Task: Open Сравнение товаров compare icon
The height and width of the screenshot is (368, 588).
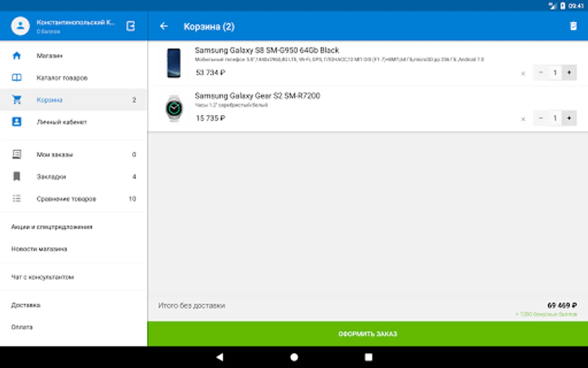Action: point(17,199)
